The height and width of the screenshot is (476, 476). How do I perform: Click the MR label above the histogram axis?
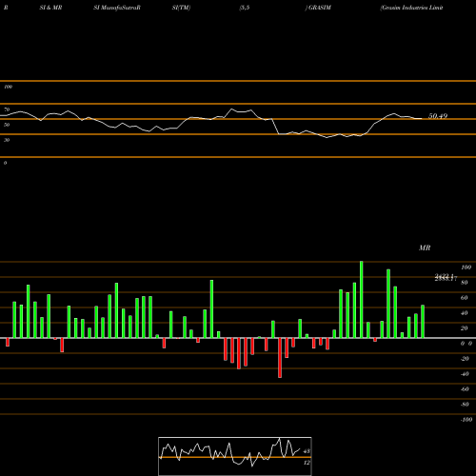(425, 248)
